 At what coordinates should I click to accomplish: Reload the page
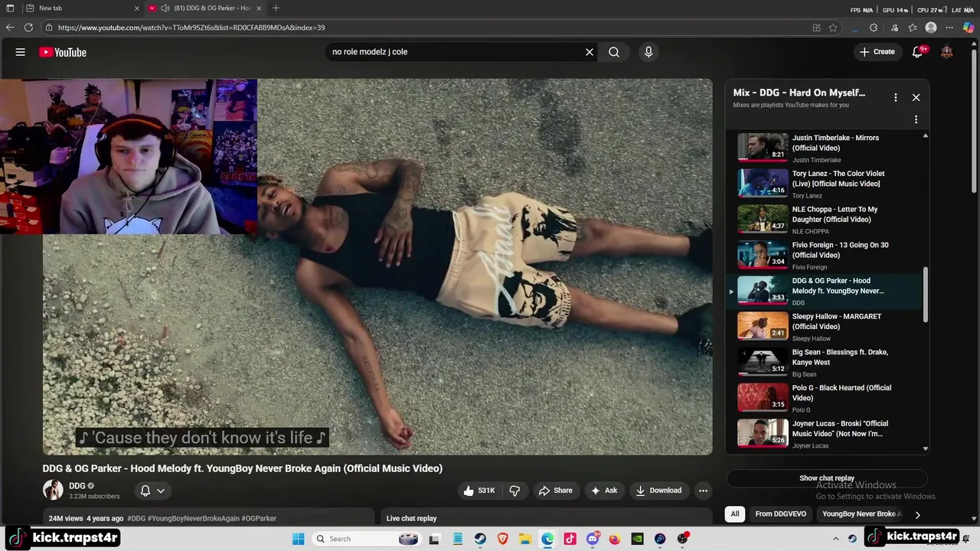coord(28,28)
